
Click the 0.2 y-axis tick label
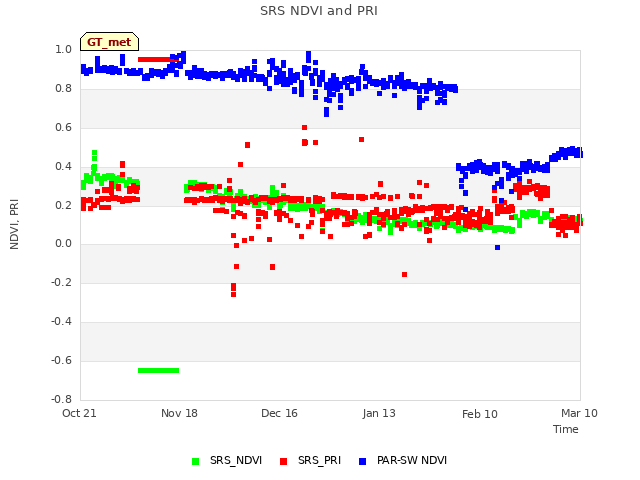pos(63,205)
